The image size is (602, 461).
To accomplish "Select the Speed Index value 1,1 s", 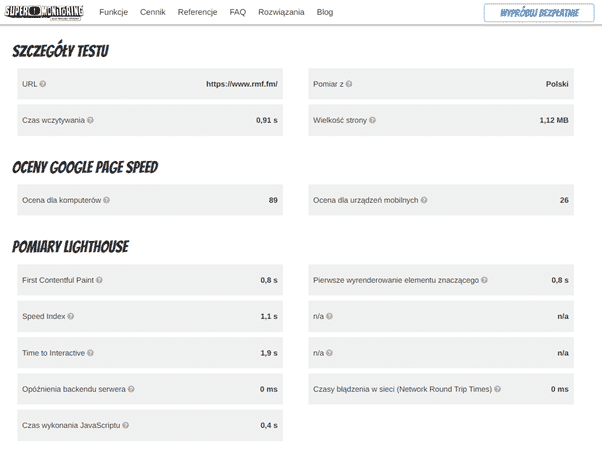I will (269, 316).
